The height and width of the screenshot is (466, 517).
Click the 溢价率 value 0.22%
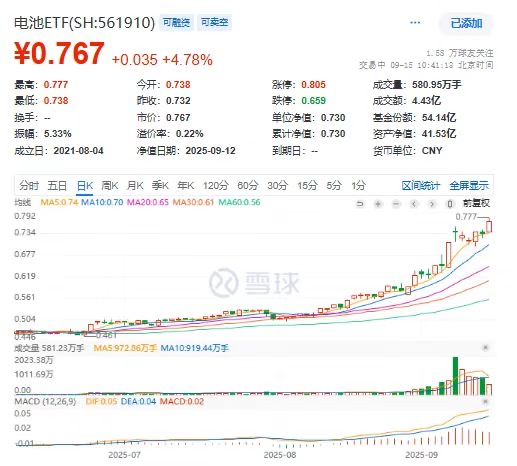point(189,134)
